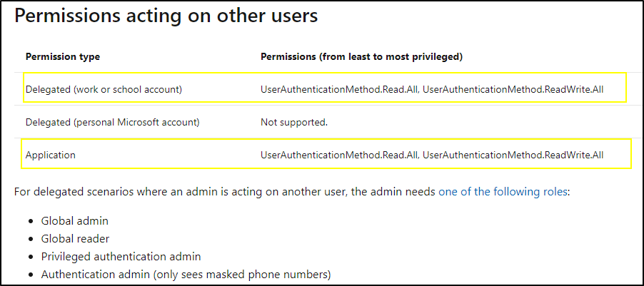Image resolution: width=644 pixels, height=286 pixels.
Task: Open the 'one of the following roles' link
Action: [503, 192]
